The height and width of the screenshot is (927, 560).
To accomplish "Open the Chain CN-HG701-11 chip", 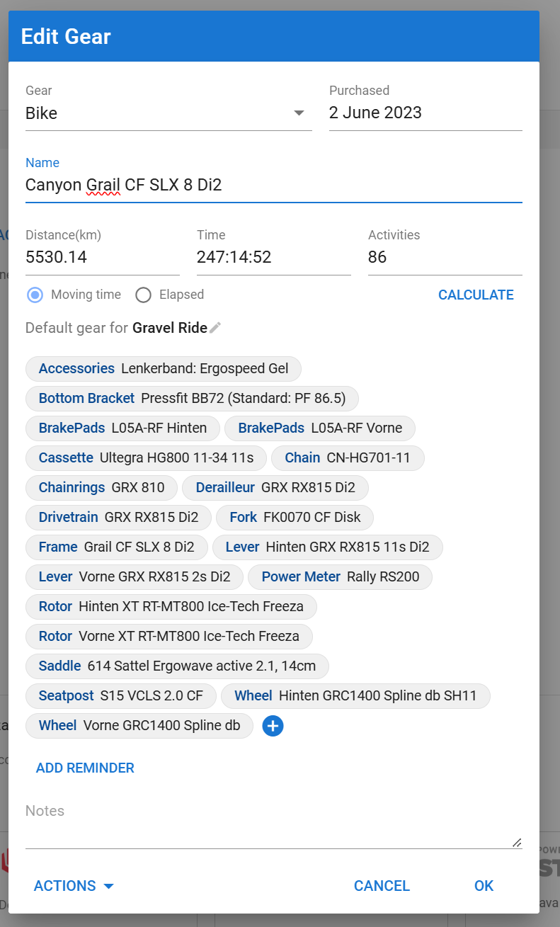I will [348, 458].
